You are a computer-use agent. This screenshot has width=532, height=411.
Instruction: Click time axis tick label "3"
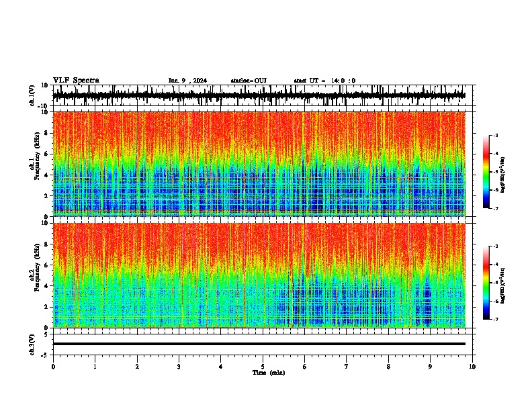point(179,367)
